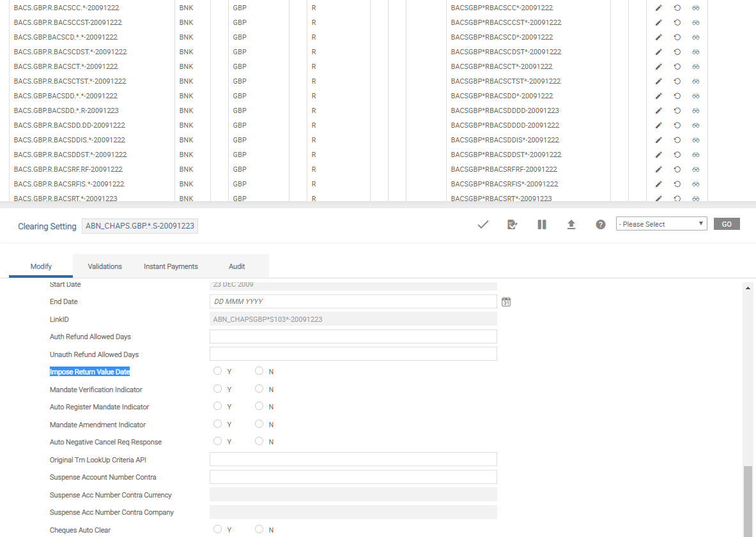Edit the BACS.GBP.R.BACSCCST-20091222 row with pencil icon
This screenshot has width=756, height=537.
point(659,22)
